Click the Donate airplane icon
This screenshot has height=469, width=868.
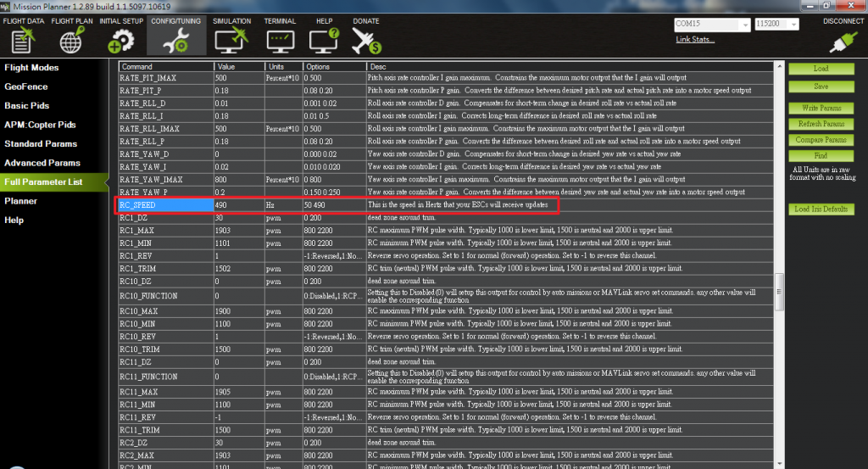[x=366, y=41]
